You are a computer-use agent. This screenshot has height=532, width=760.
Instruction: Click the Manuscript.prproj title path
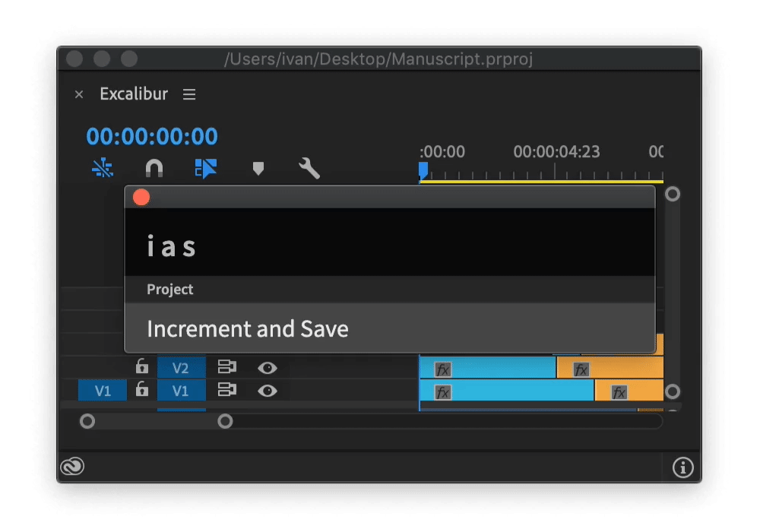click(x=378, y=59)
